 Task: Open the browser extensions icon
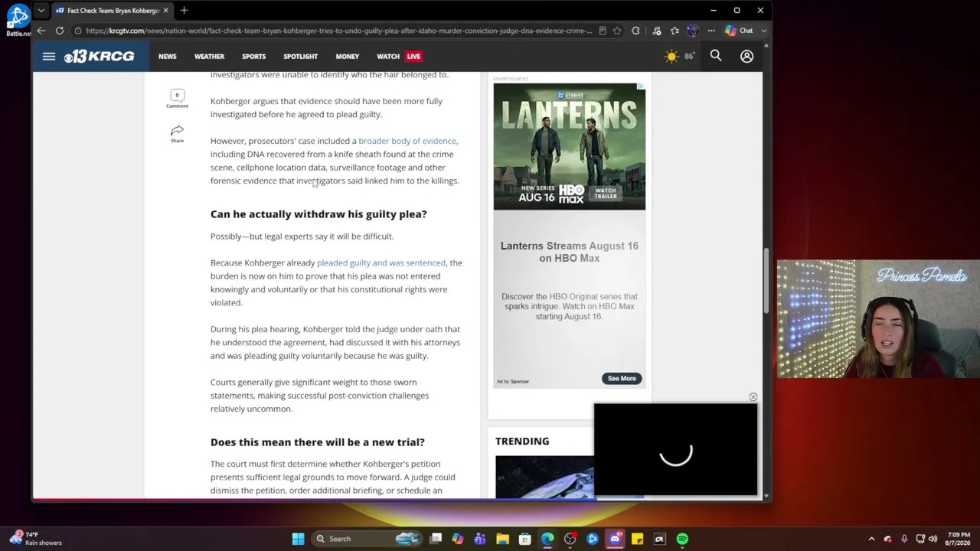pos(635,31)
